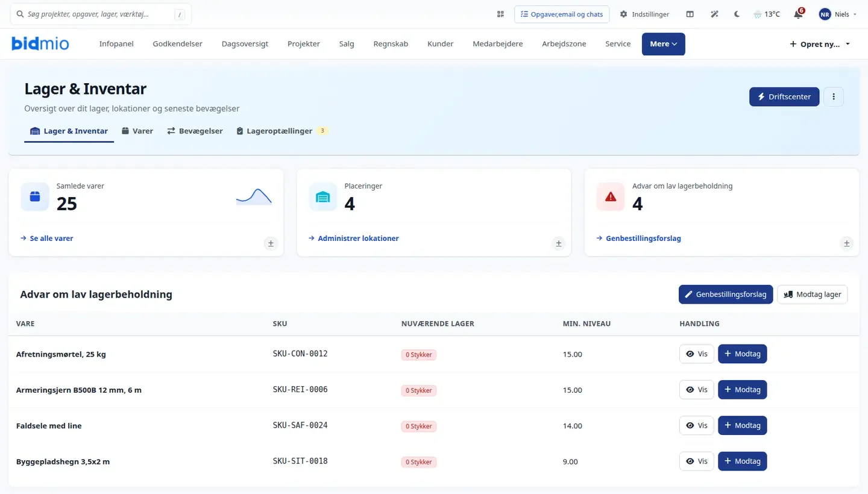
Task: Click the blue Genbestillingsforslag button
Action: pos(726,295)
